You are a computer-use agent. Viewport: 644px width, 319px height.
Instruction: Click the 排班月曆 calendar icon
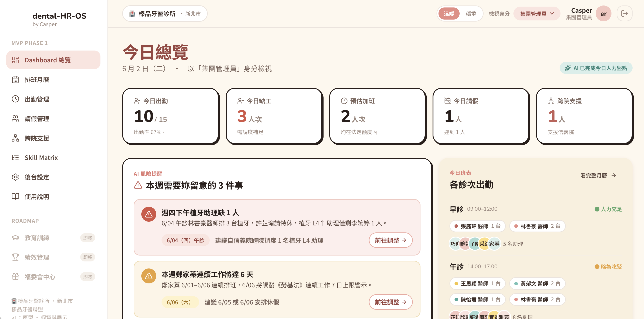[x=15, y=80]
